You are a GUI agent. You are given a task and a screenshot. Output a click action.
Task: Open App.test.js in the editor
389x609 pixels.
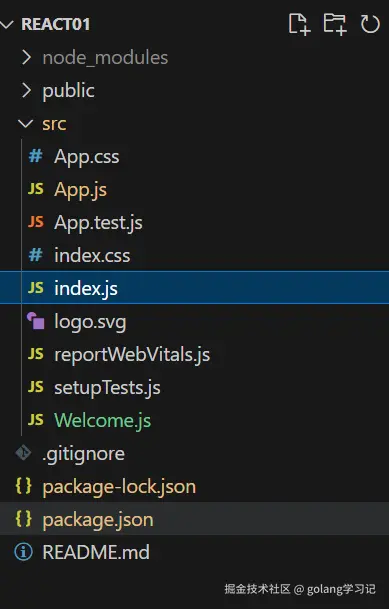[99, 223]
